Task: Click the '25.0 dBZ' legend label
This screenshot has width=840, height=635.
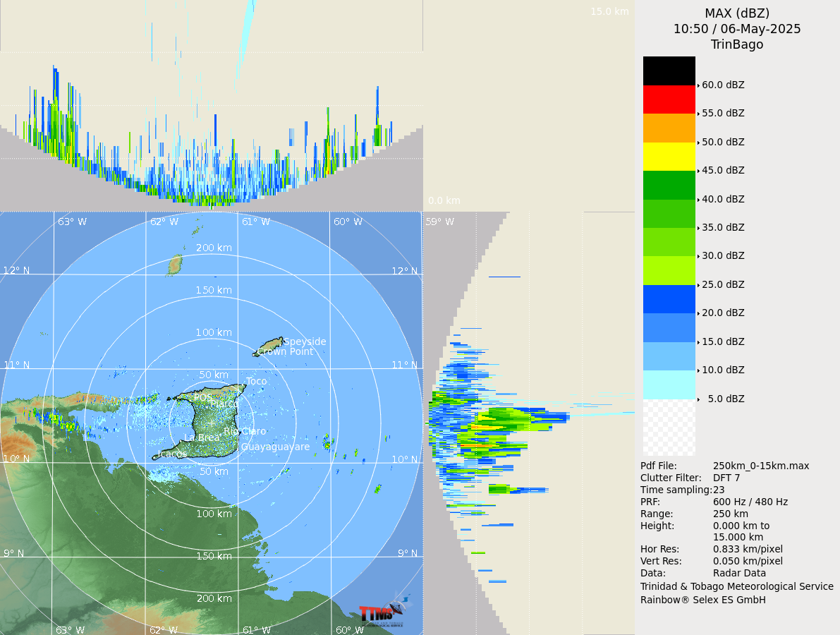Action: click(723, 284)
